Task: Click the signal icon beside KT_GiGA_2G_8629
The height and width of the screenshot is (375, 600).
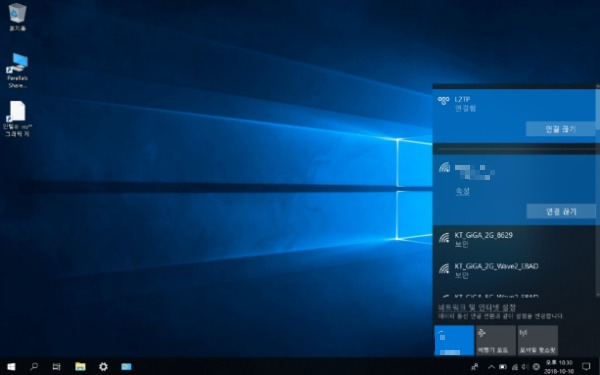Action: point(444,238)
